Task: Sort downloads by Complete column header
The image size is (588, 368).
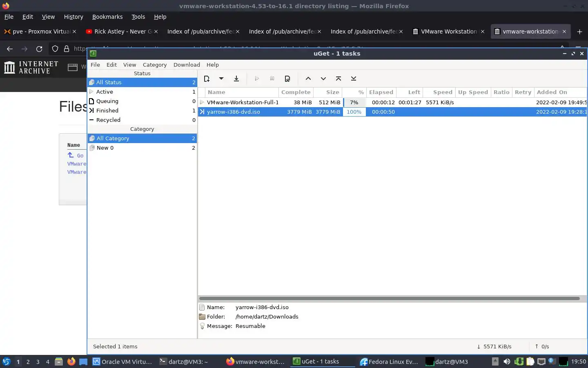Action: pyautogui.click(x=296, y=92)
